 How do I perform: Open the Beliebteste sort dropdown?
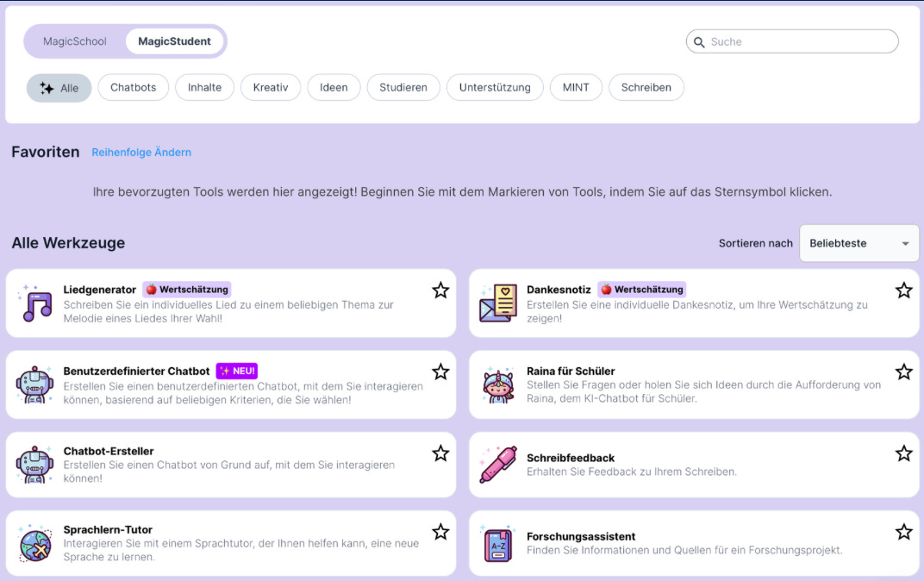point(858,243)
